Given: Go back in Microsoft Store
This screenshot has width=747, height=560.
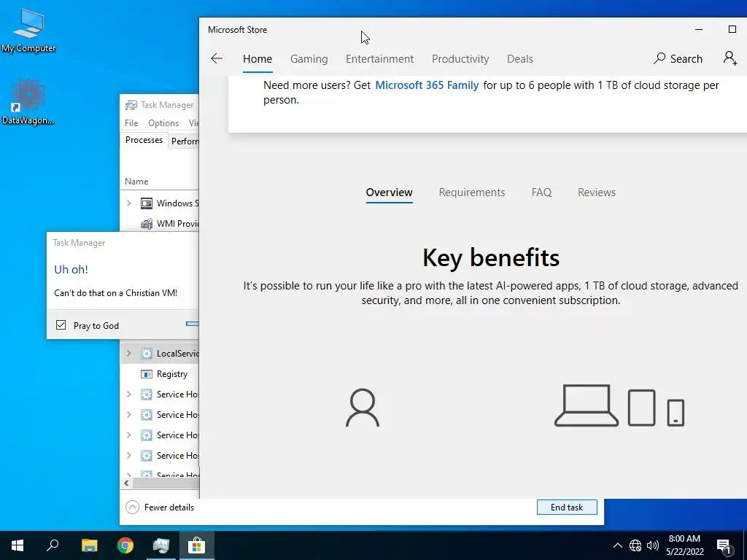Looking at the screenshot, I should point(217,58).
